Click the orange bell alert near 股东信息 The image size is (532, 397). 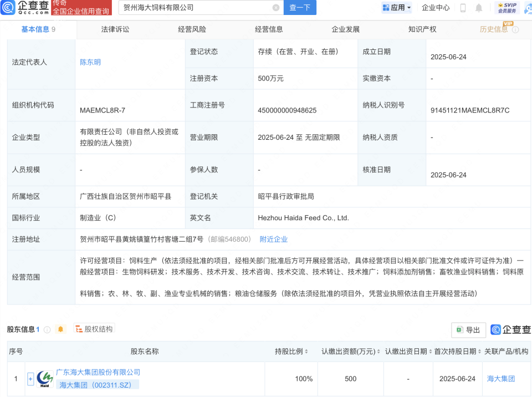coord(60,329)
